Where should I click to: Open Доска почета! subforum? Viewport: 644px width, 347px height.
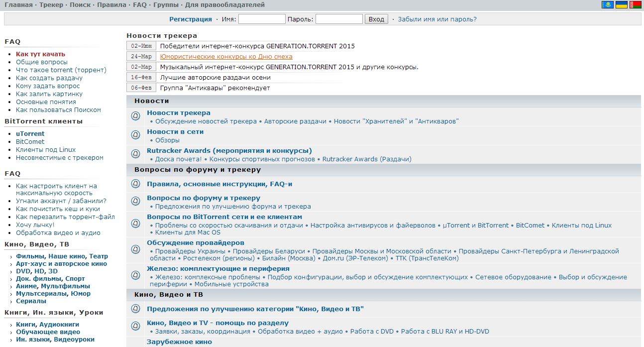pyautogui.click(x=179, y=159)
